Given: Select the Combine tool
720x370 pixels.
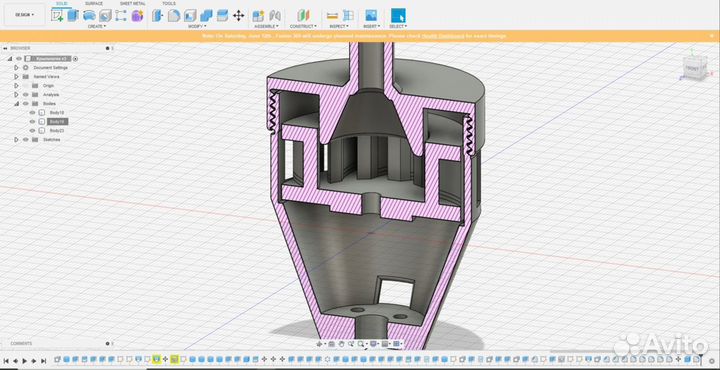Looking at the screenshot, I should click(206, 16).
